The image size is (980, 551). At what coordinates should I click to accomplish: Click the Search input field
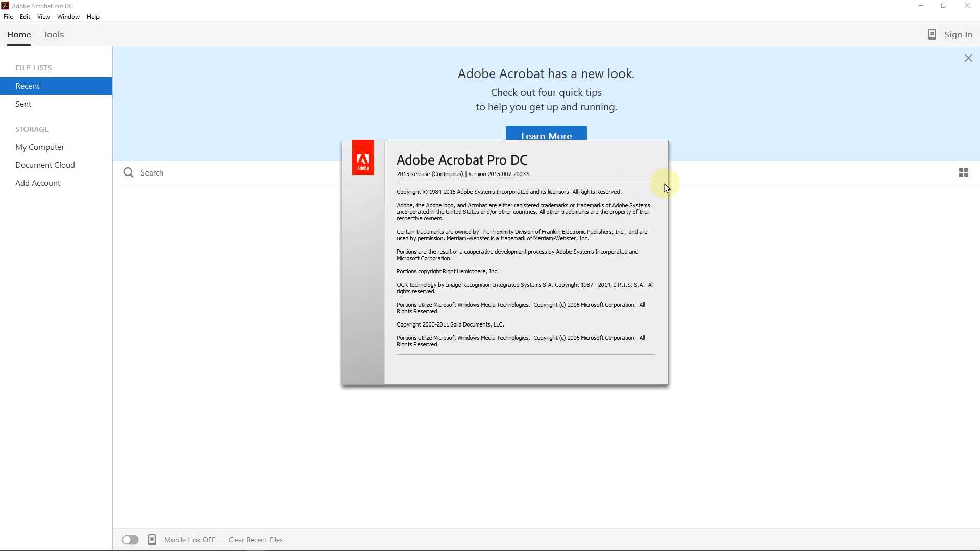tap(230, 172)
